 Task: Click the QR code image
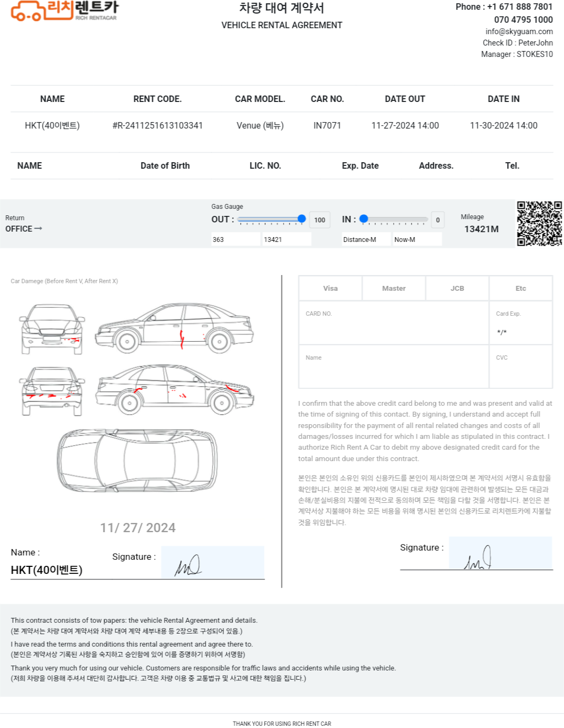click(x=539, y=223)
